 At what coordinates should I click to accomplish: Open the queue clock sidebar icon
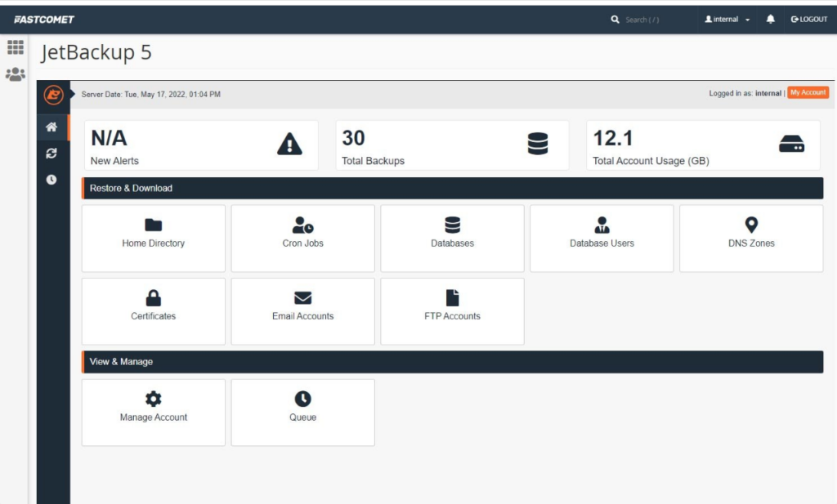tap(51, 180)
